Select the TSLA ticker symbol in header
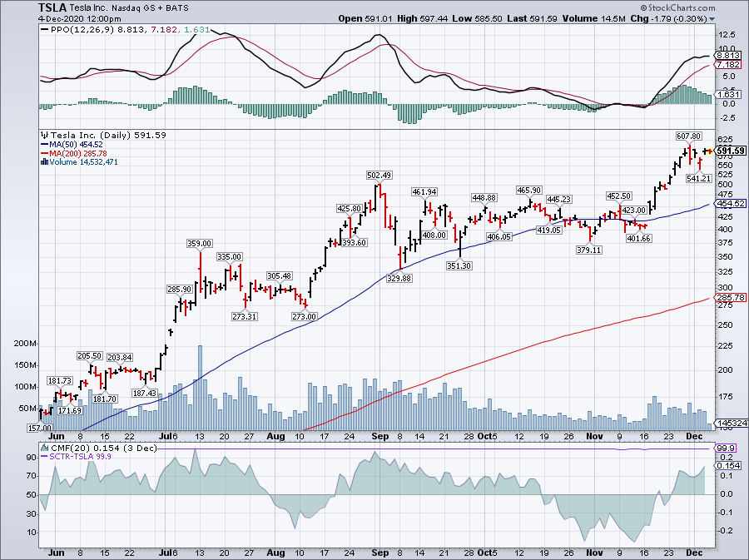This screenshot has width=749, height=560. coord(52,7)
